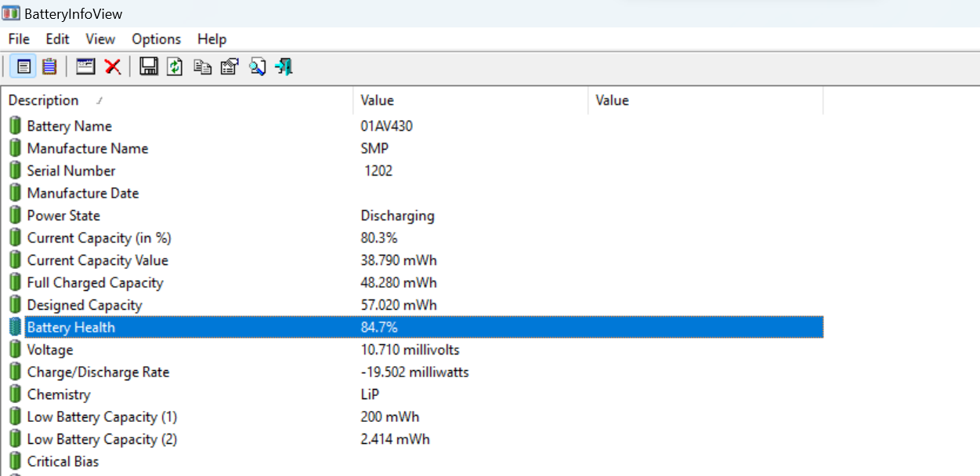Click the SMP manufacturer value
Image resolution: width=980 pixels, height=476 pixels.
[x=374, y=148]
